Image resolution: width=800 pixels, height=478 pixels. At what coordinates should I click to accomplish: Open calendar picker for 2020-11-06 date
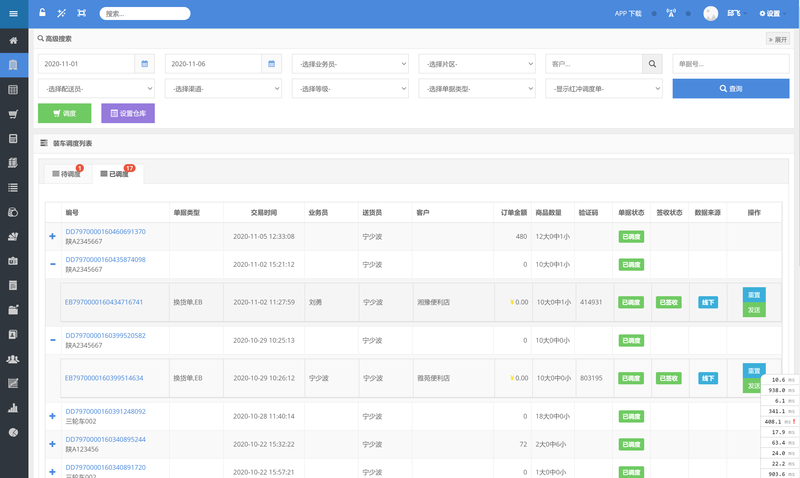271,64
